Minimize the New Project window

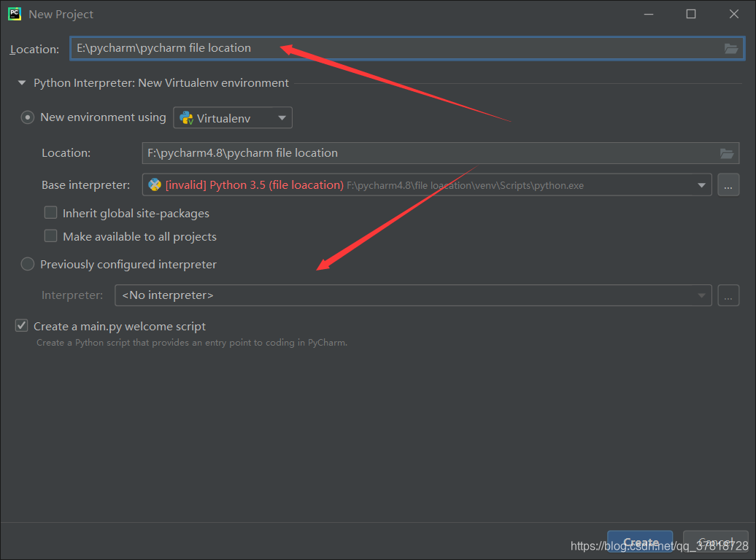tap(649, 14)
